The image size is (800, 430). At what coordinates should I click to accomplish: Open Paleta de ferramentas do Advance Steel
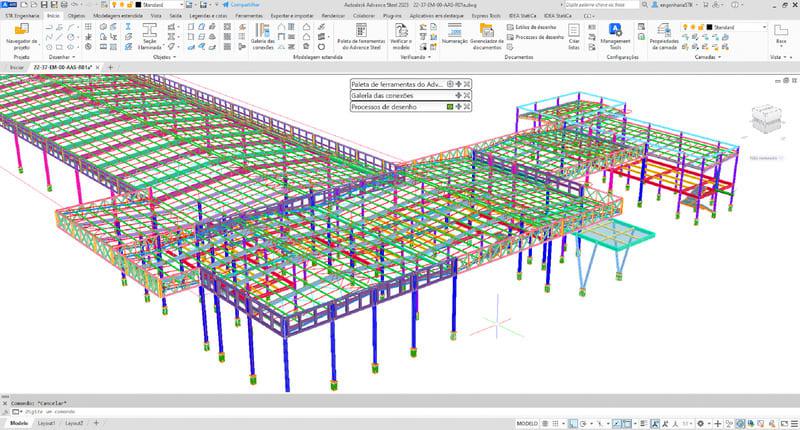point(361,36)
